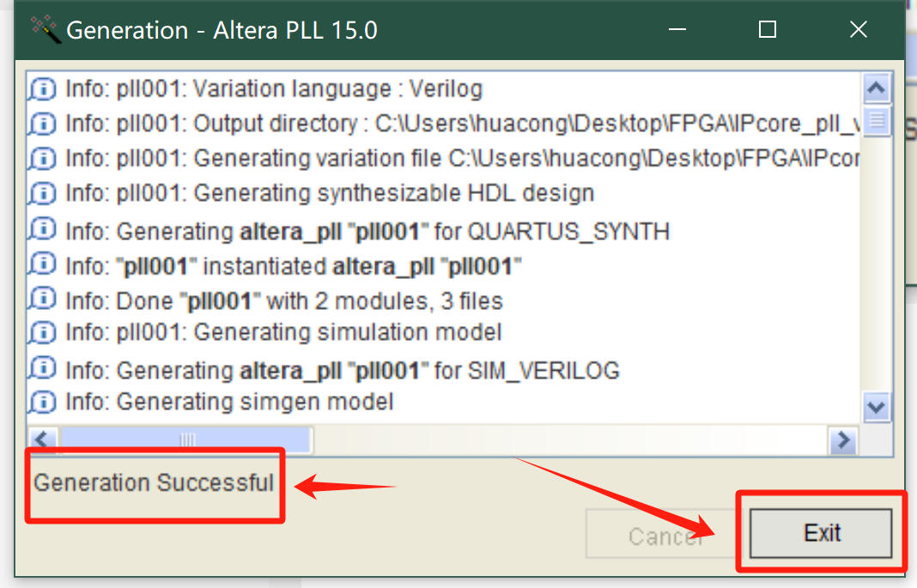Select log line 'Generating simgen model'
Screen dimensions: 917x588
[x=229, y=402]
